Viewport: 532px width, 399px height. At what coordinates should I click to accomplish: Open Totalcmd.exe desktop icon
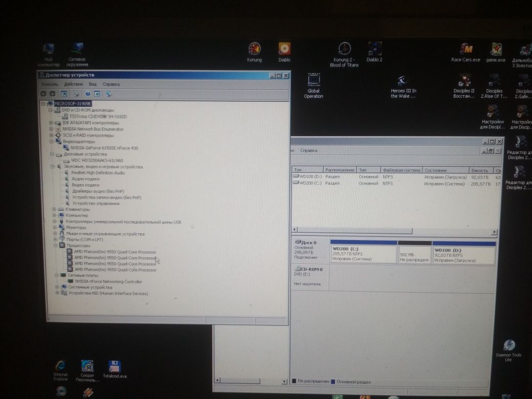coord(115,369)
